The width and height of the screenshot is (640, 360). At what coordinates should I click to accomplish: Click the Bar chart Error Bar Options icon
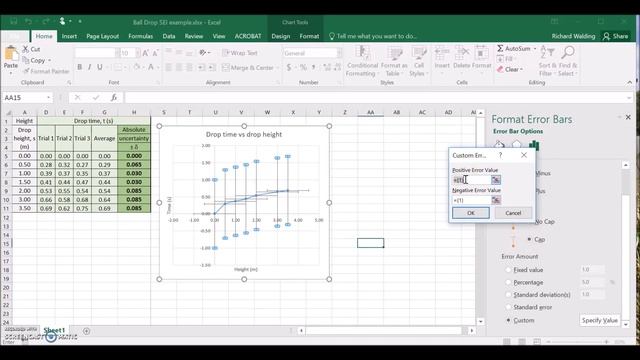click(534, 145)
